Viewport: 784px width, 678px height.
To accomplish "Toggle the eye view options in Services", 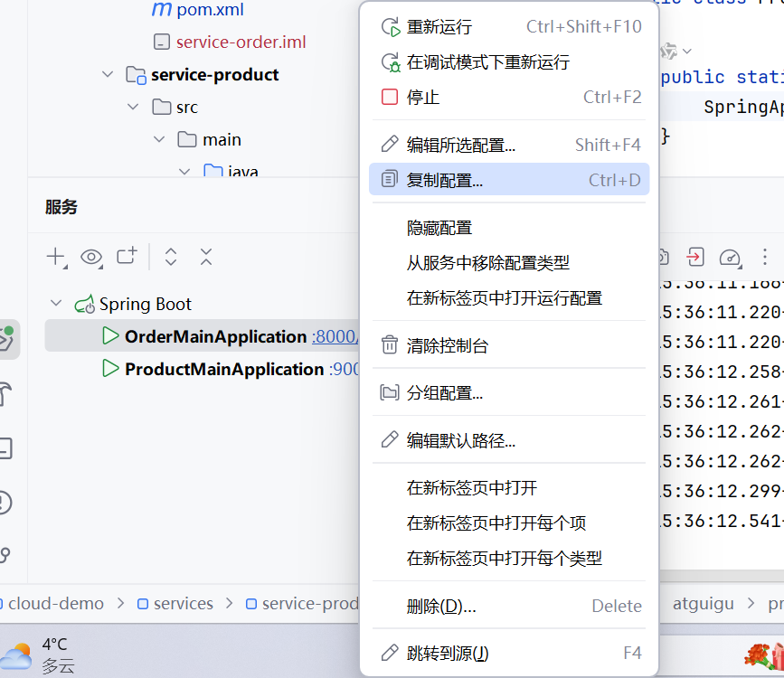I will click(91, 258).
